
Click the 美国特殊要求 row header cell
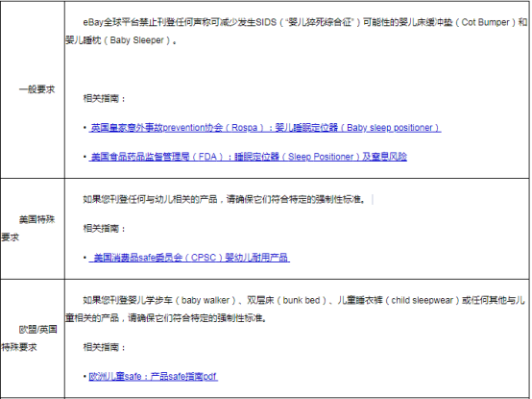[x=33, y=229]
